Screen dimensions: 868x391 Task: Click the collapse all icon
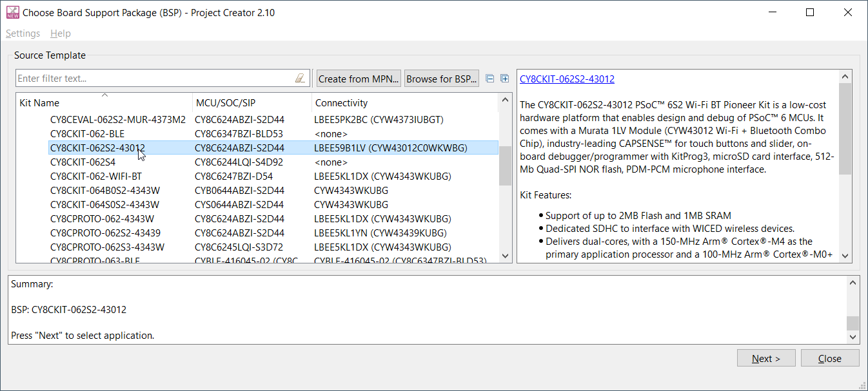(490, 79)
